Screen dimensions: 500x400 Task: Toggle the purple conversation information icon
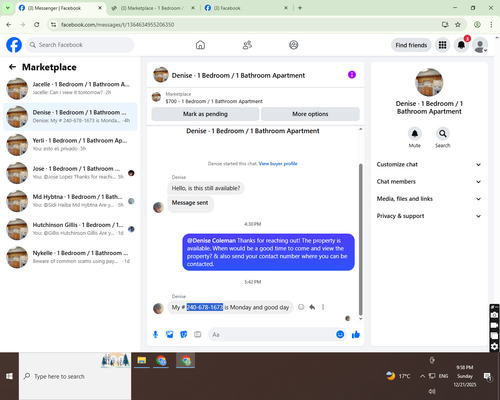point(352,75)
